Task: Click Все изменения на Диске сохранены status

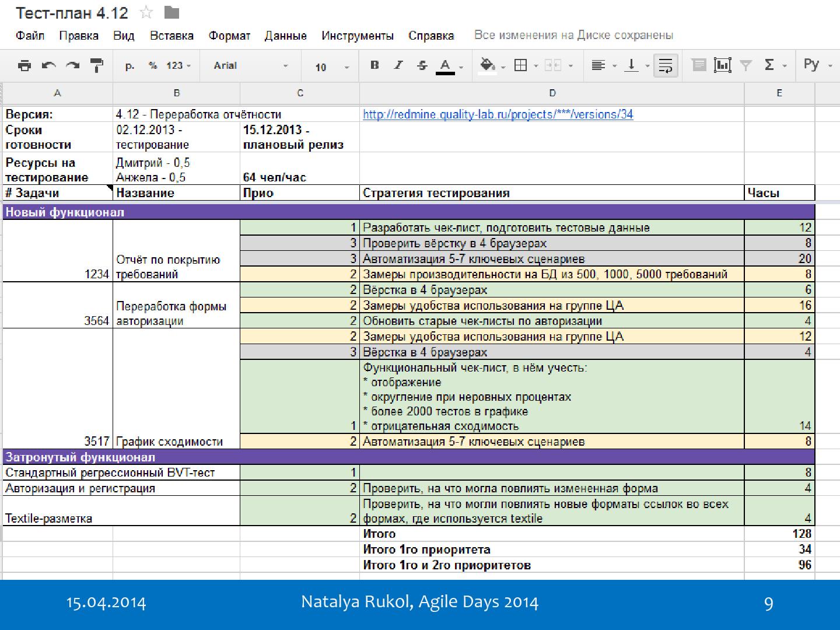Action: (x=573, y=35)
